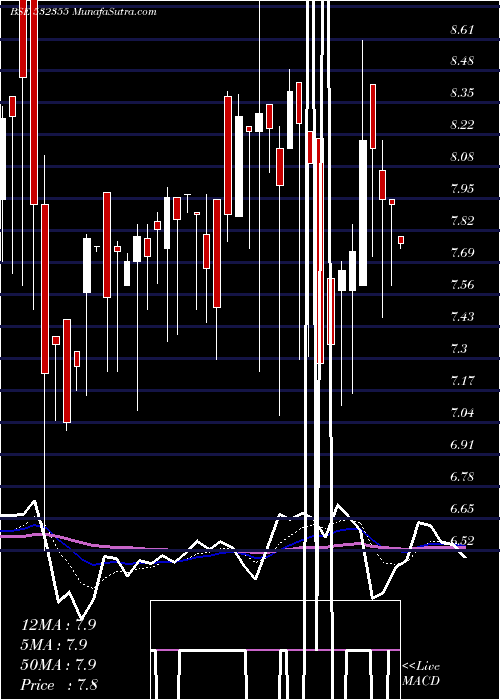
Task: Click the <<Live MACD label
Action: [x=421, y=673]
